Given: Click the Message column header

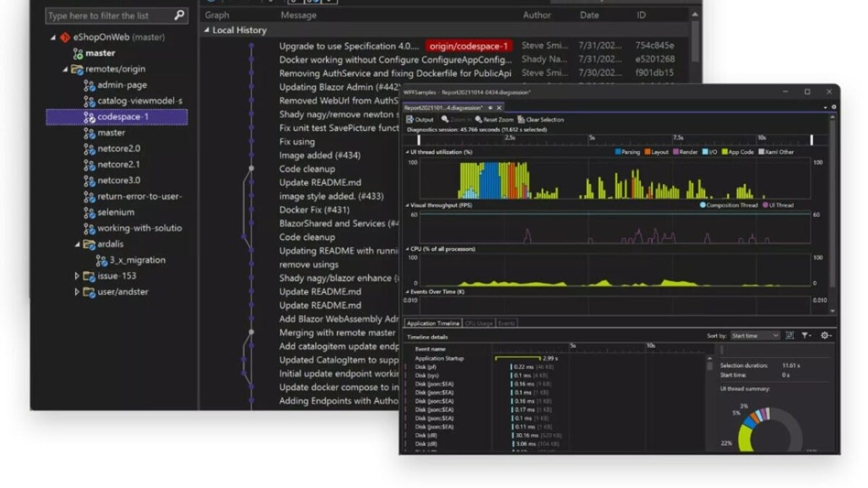Looking at the screenshot, I should pos(298,15).
